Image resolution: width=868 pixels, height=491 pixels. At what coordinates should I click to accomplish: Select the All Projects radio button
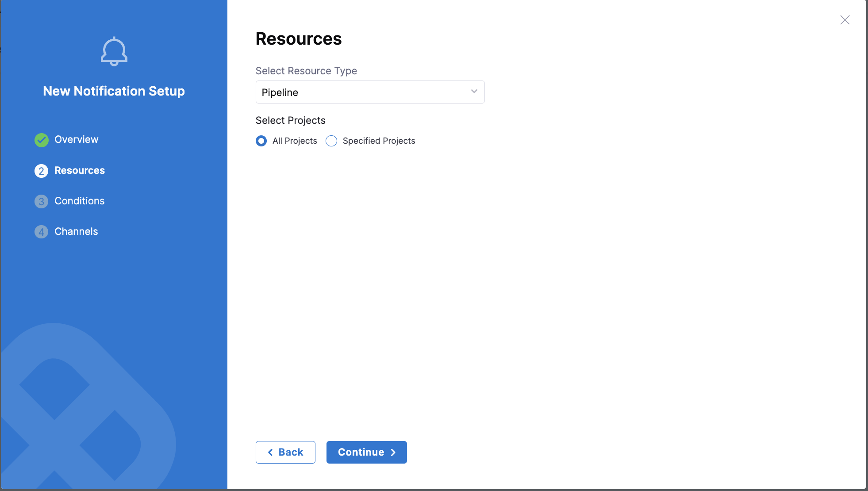261,141
